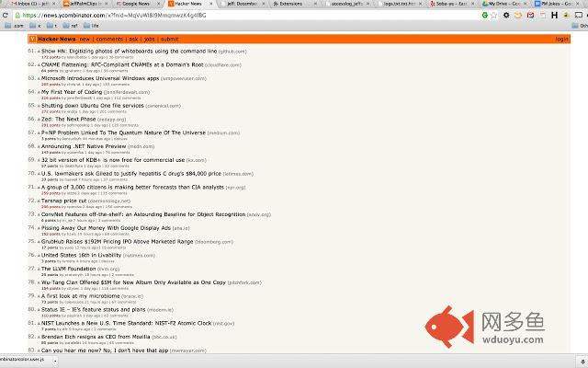Screen dimensions: 588x368
Task: Open the '.com' bookmarks folder
Action: click(14, 26)
